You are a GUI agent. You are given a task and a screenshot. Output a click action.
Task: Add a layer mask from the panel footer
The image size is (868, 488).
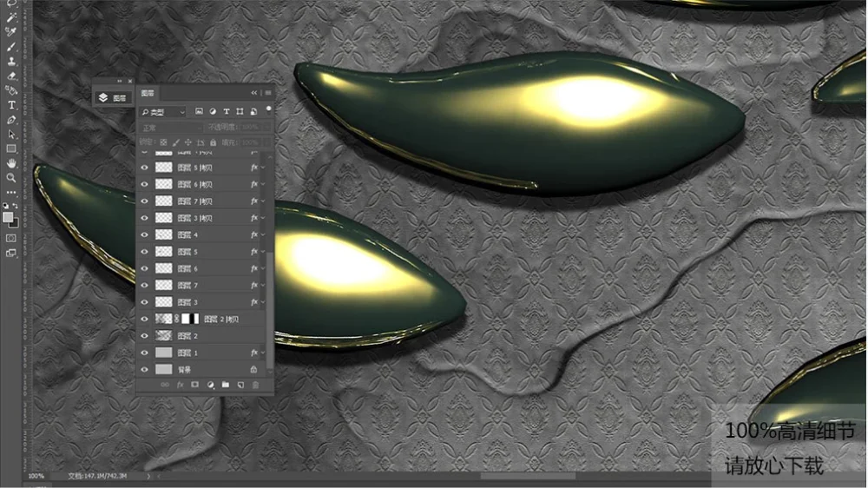194,385
